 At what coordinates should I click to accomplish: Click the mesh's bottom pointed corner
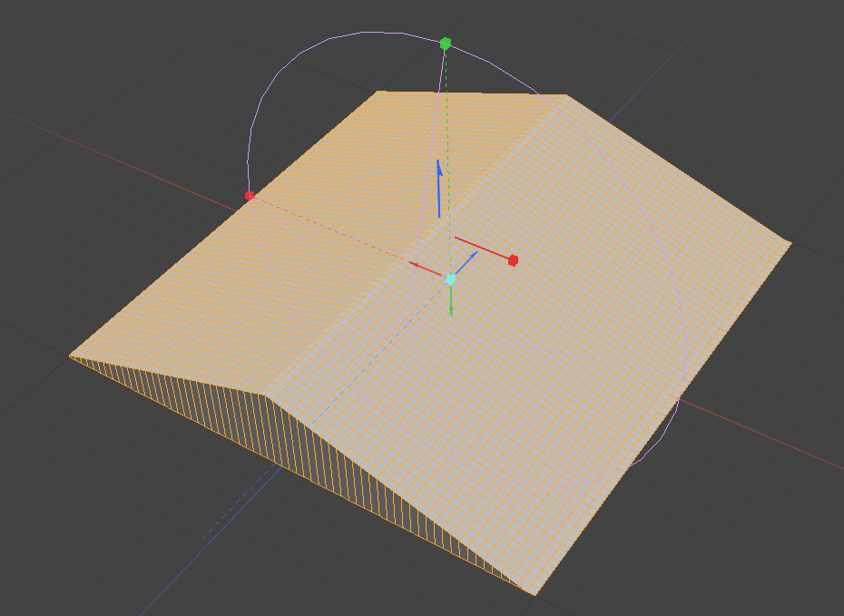point(535,594)
